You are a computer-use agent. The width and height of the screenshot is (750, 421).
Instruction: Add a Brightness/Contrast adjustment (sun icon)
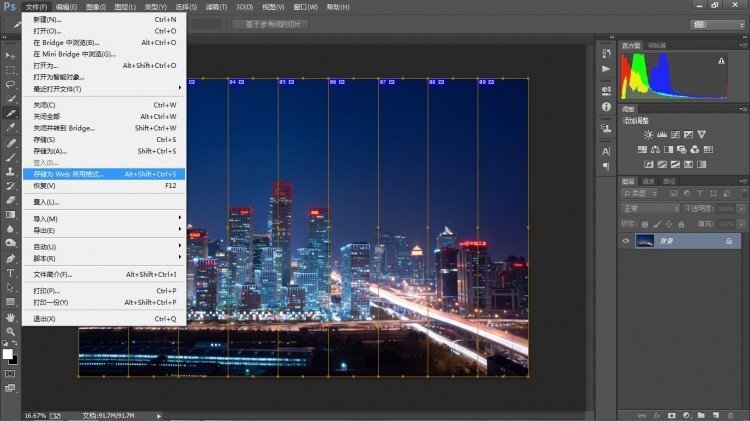[648, 134]
